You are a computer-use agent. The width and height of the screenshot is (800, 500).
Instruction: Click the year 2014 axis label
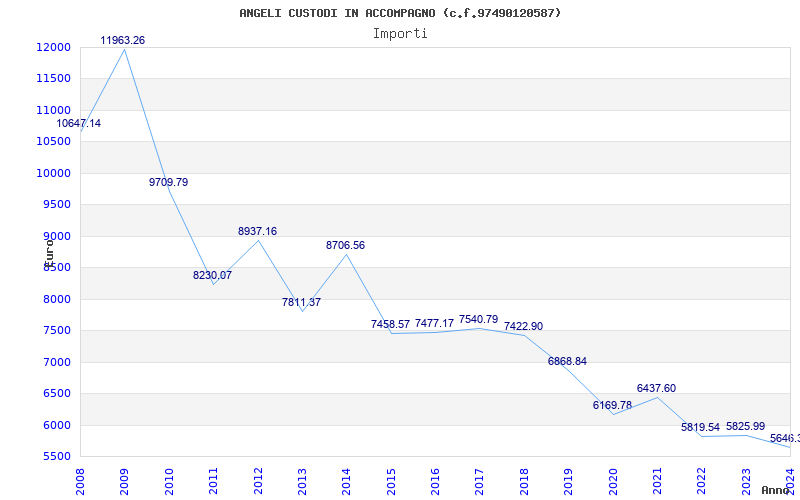point(346,481)
